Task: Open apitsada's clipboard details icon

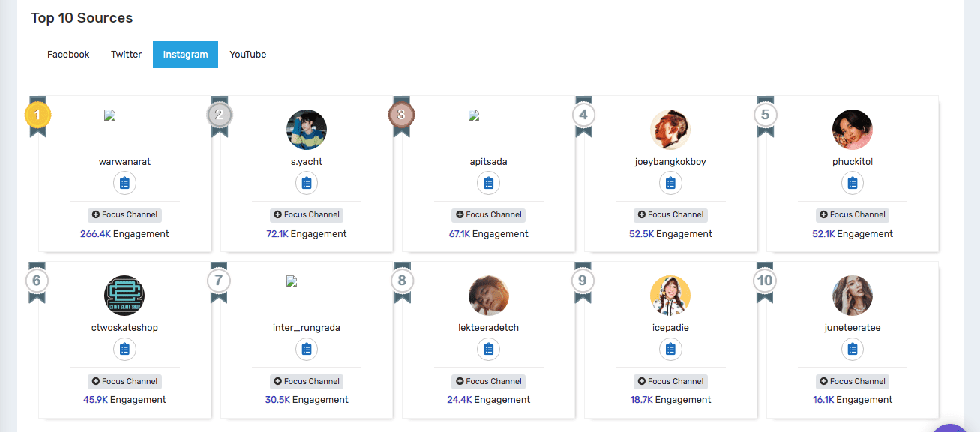Action: [x=489, y=183]
